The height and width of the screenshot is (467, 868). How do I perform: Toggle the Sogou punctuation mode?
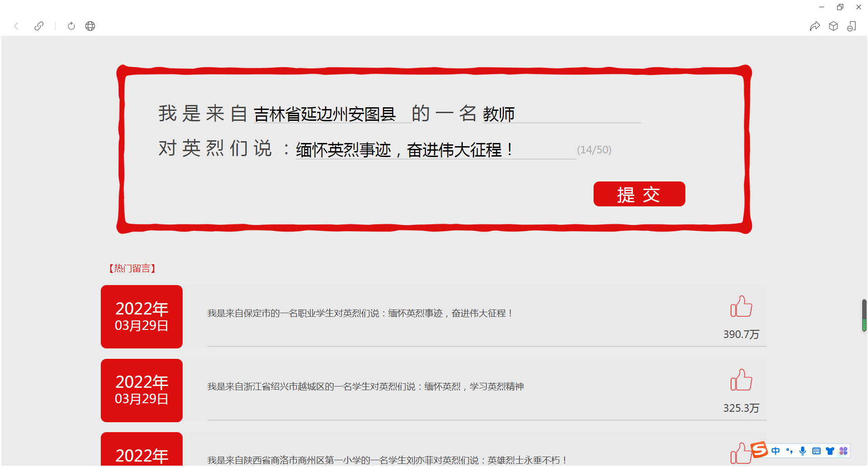click(789, 451)
